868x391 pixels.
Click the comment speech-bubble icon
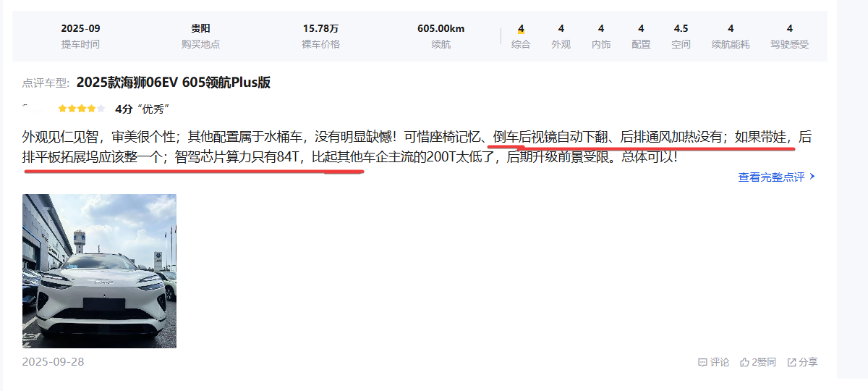702,362
